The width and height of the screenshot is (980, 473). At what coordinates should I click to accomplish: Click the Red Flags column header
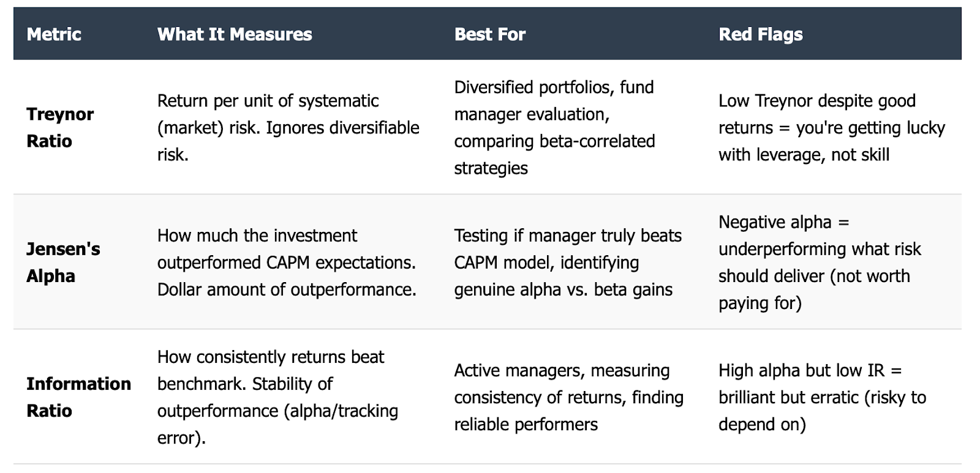(761, 34)
